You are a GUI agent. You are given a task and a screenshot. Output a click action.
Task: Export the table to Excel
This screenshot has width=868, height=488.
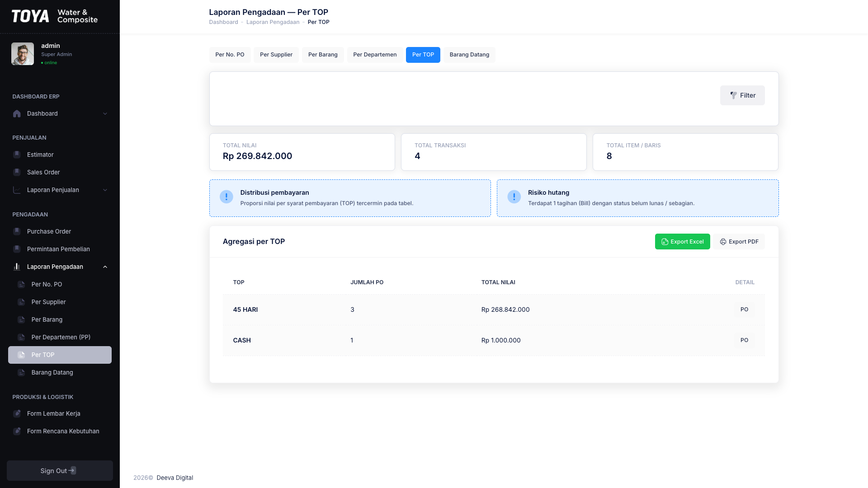(x=682, y=242)
